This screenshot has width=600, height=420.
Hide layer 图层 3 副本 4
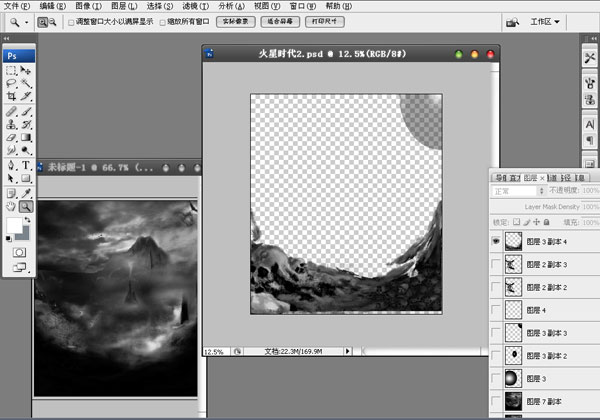click(496, 241)
